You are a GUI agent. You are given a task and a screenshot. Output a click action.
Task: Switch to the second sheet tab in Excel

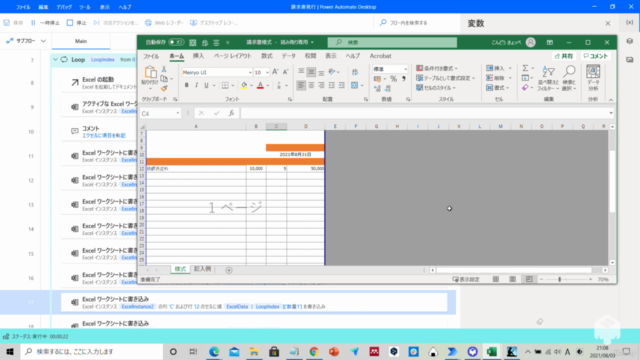[202, 269]
